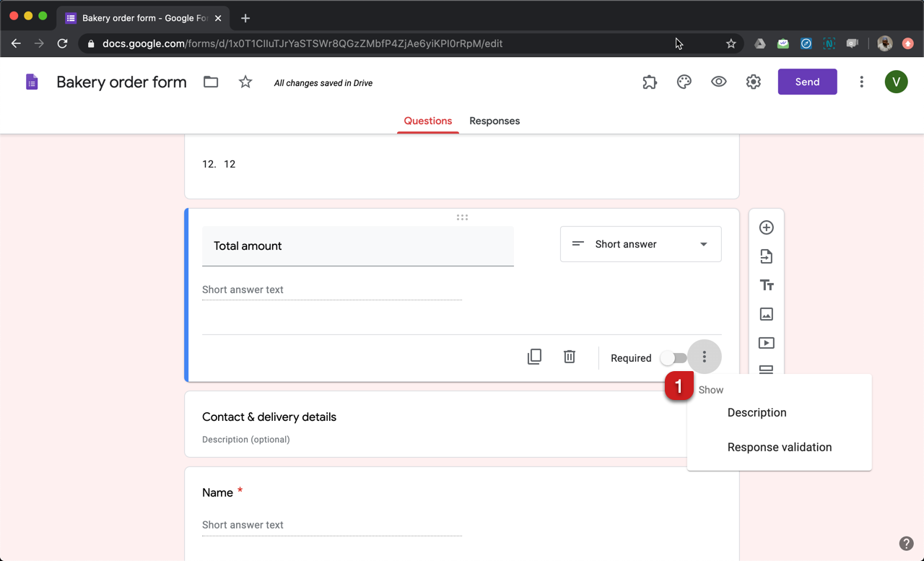The width and height of the screenshot is (924, 561).
Task: Delete the Total amount question
Action: tap(569, 356)
